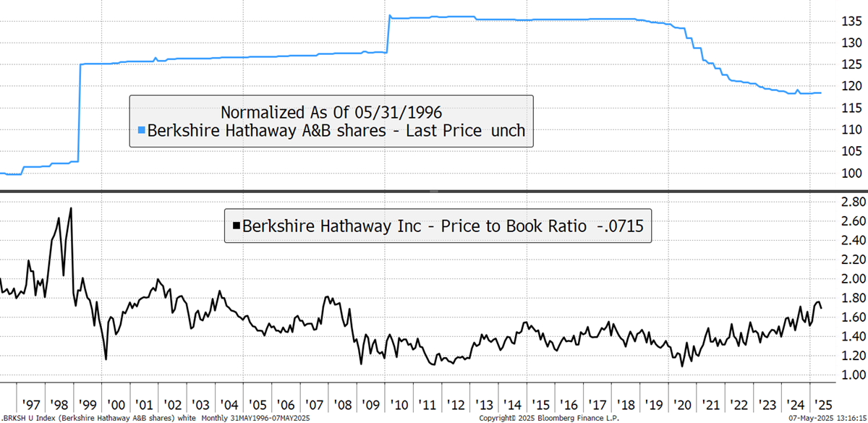Image resolution: width=868 pixels, height=423 pixels.
Task: Click the 135 value on upper y-axis
Action: 845,20
